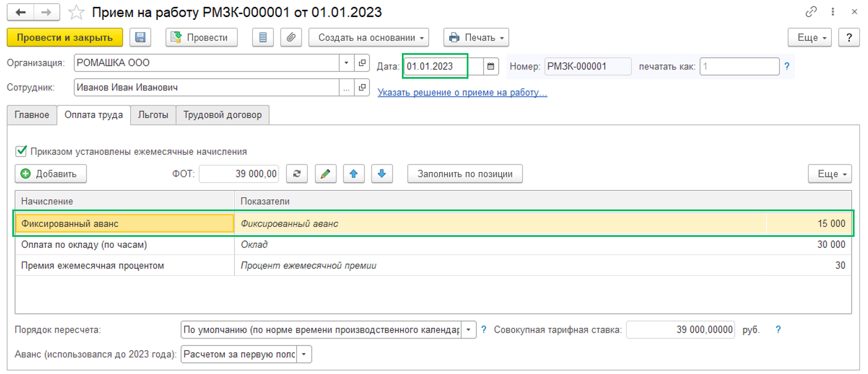Toggle Приказом установлены ежемесячные начисления checkbox

point(21,151)
